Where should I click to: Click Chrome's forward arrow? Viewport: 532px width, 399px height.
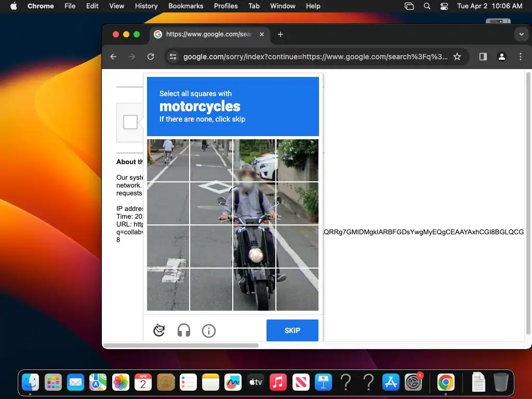132,57
